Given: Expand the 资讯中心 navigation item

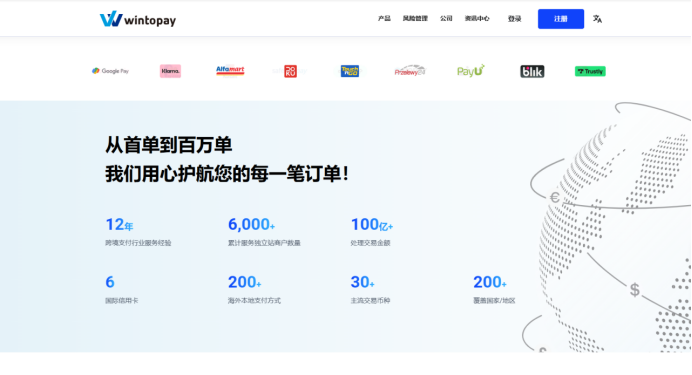Looking at the screenshot, I should (477, 19).
